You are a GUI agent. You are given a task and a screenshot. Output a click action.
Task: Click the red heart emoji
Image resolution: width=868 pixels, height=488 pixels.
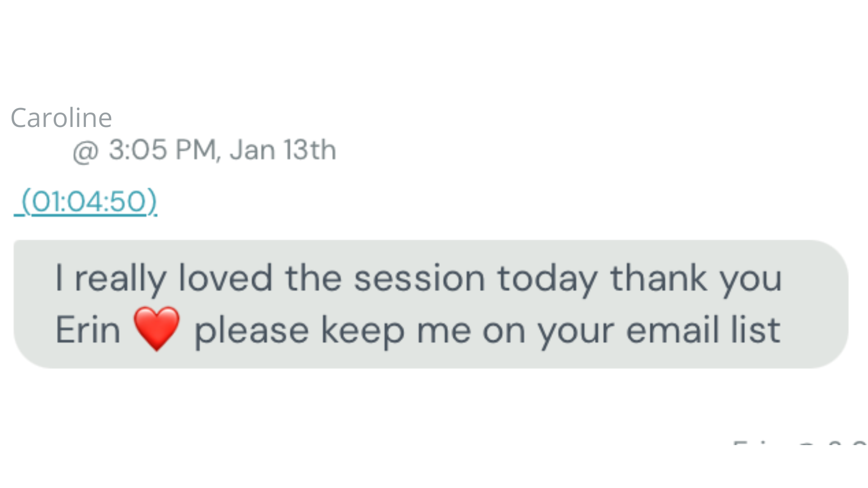(156, 328)
